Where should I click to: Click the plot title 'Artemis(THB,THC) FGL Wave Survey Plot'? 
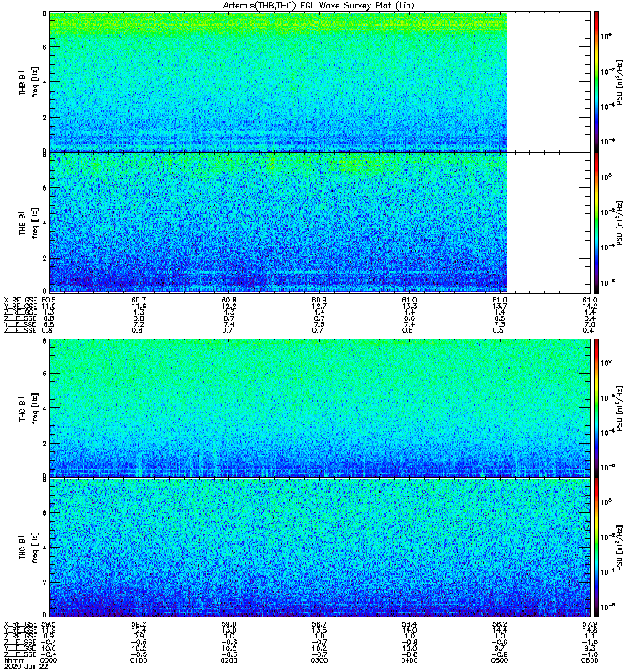tap(318, 5)
